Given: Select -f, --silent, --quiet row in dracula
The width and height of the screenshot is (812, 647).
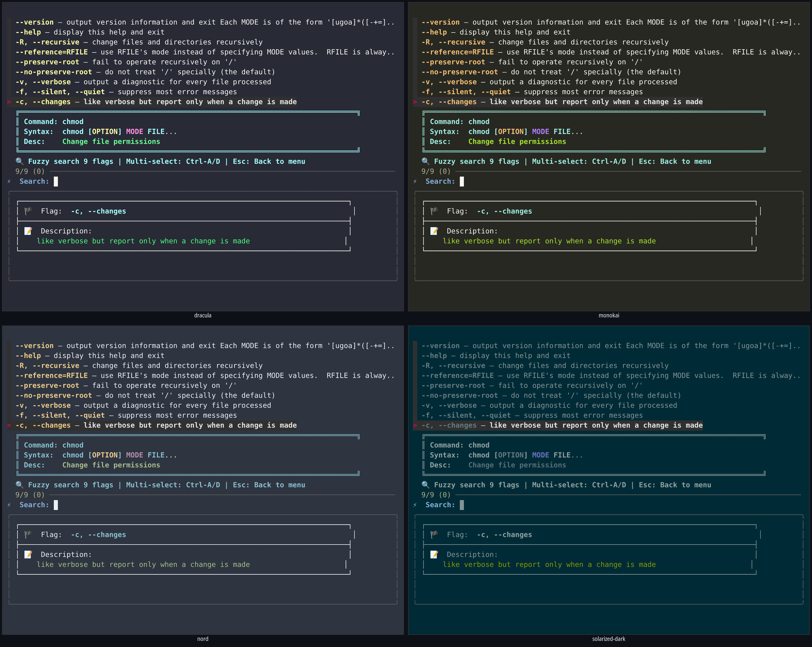Looking at the screenshot, I should point(126,92).
